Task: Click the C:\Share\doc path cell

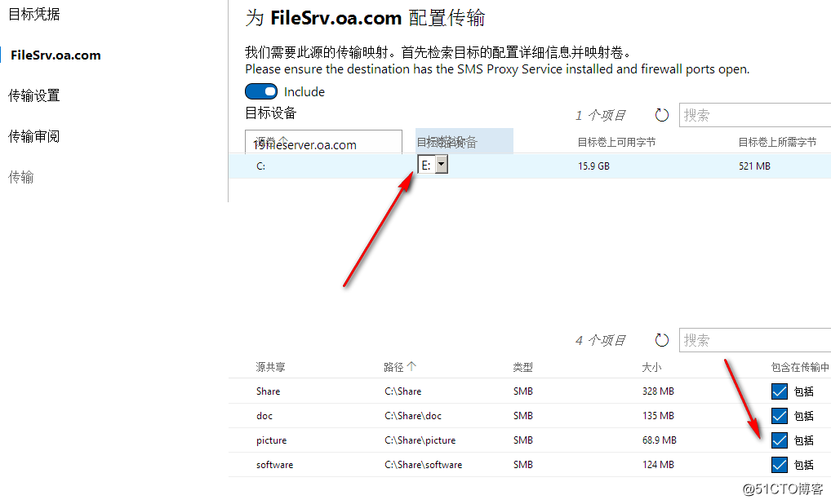Action: tap(413, 416)
